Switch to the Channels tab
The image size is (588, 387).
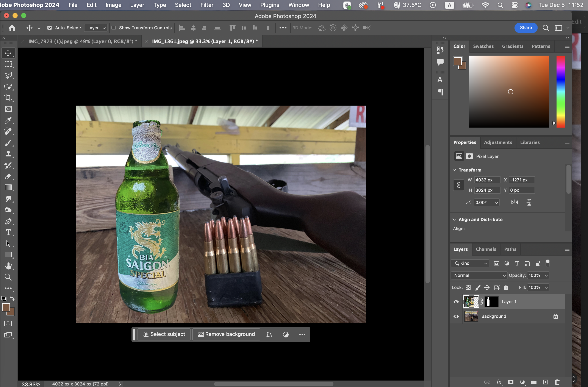click(x=486, y=249)
